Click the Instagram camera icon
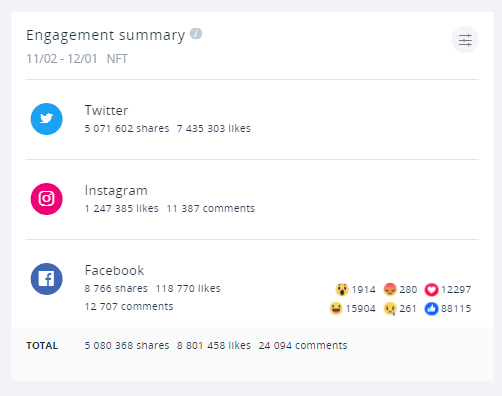This screenshot has height=396, width=502. 47,199
